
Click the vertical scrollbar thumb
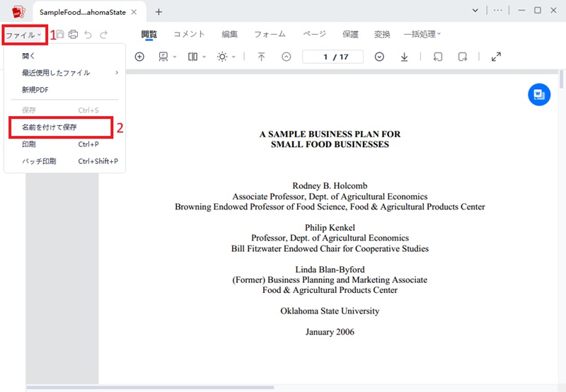561,79
